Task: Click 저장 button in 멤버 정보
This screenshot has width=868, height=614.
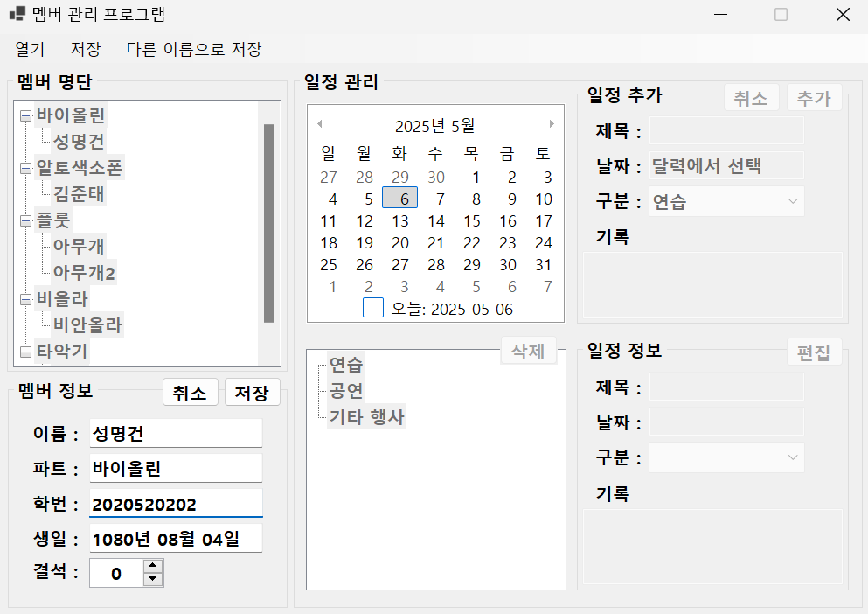Action: click(253, 393)
